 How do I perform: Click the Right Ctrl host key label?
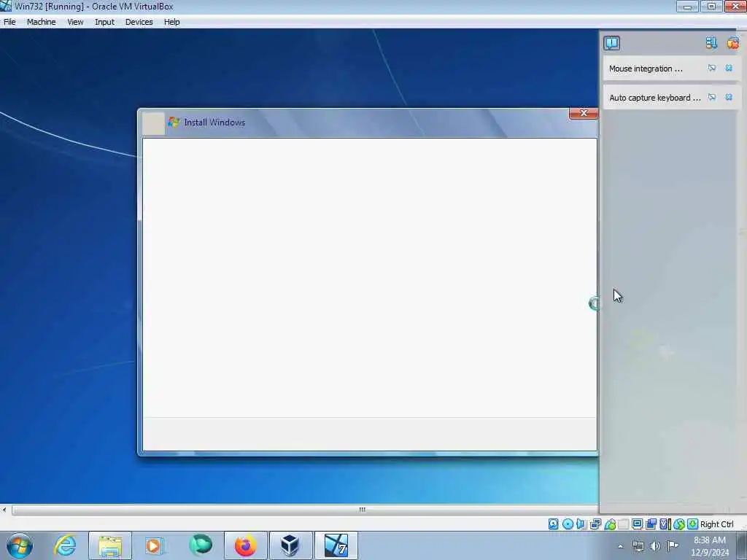[x=717, y=524]
